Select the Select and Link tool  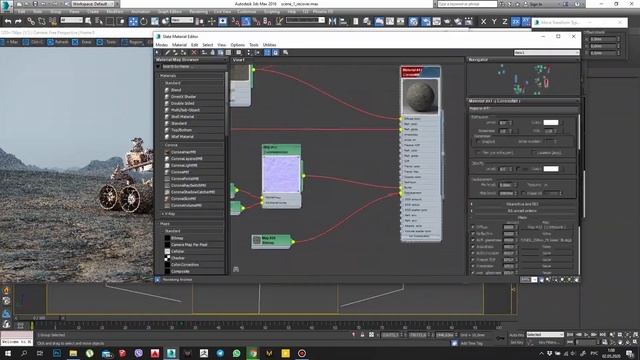click(x=31, y=21)
